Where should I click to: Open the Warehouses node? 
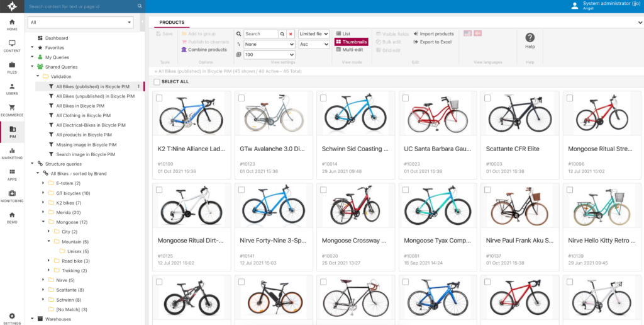[x=58, y=319]
